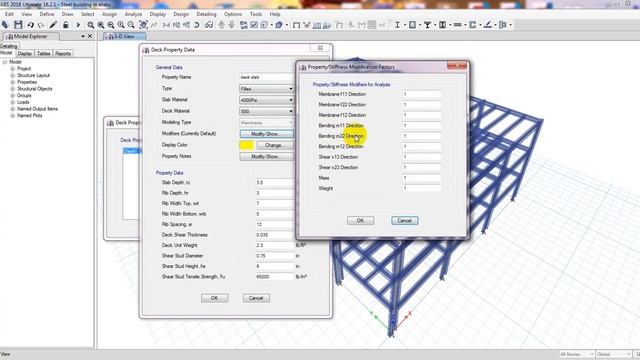Toggle the padlock lock model icon
This screenshot has width=640, height=360.
pos(66,25)
